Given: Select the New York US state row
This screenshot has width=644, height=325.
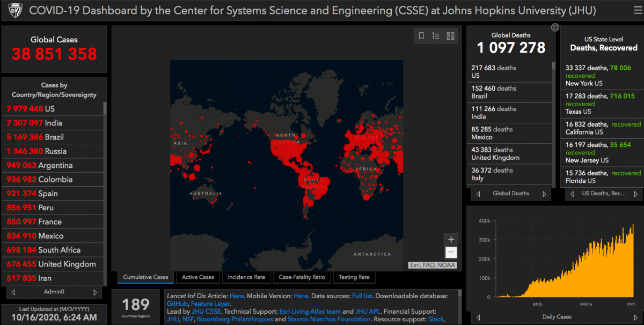Looking at the screenshot, I should click(x=603, y=76).
